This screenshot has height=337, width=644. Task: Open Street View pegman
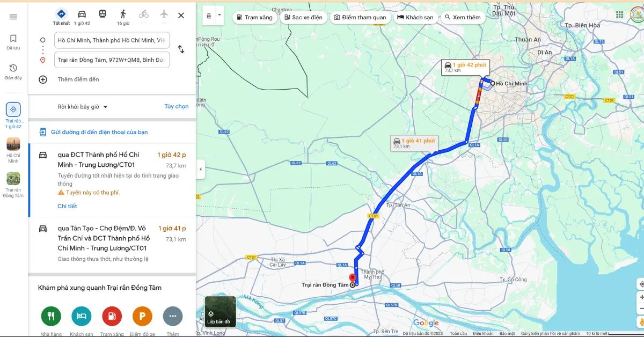(x=641, y=321)
